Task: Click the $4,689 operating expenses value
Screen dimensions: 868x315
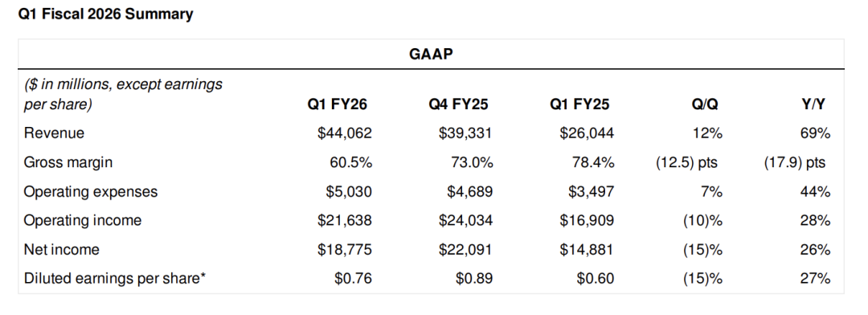Action: click(470, 192)
